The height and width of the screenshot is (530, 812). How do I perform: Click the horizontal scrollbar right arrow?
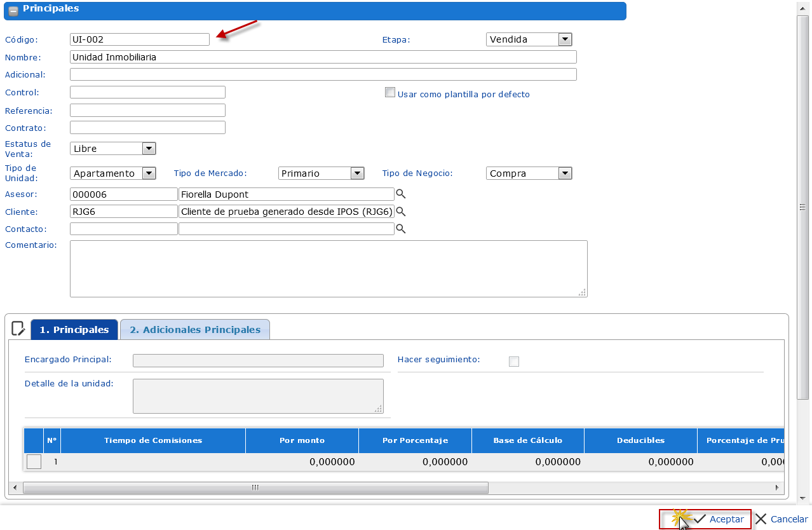tap(776, 487)
